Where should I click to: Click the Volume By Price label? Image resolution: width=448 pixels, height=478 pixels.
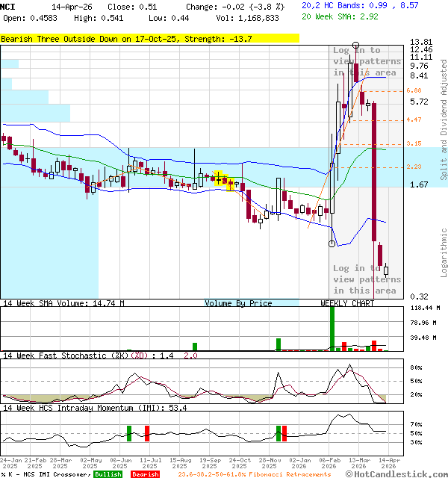point(238,303)
